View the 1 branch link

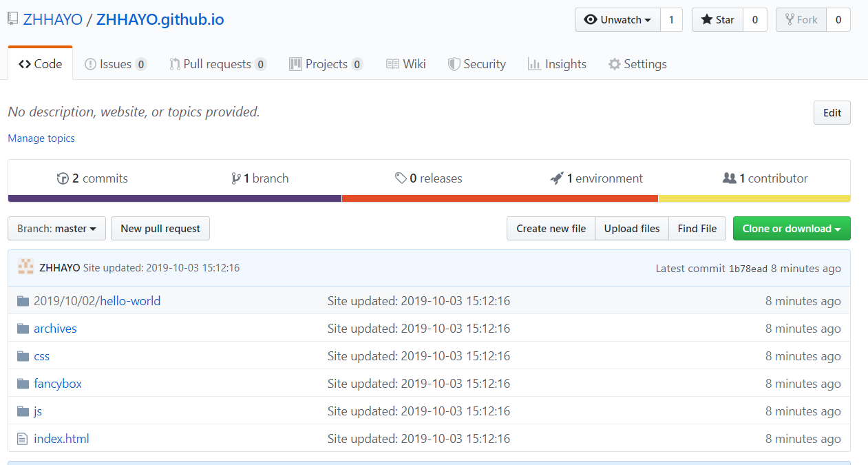[260, 178]
